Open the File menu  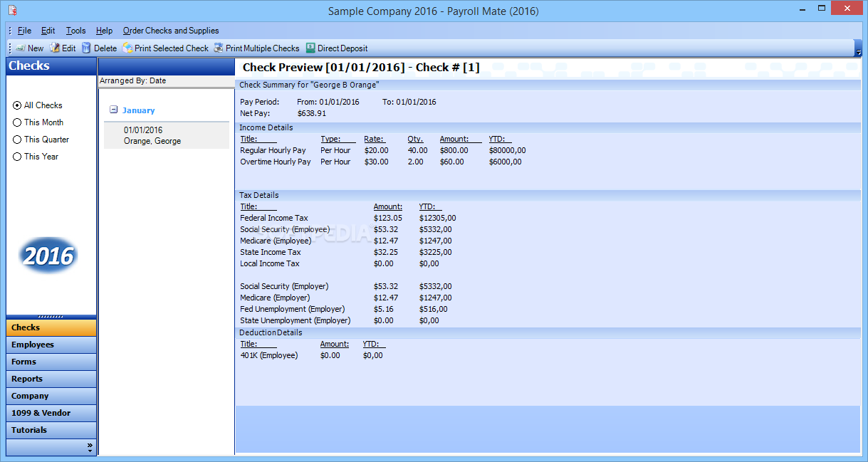click(x=25, y=31)
